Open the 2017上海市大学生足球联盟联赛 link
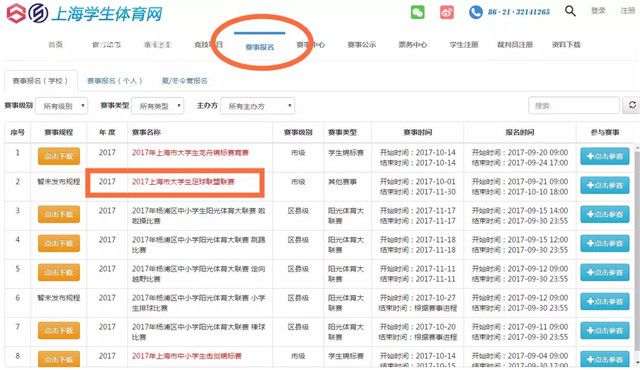This screenshot has height=370, width=640. 183,182
